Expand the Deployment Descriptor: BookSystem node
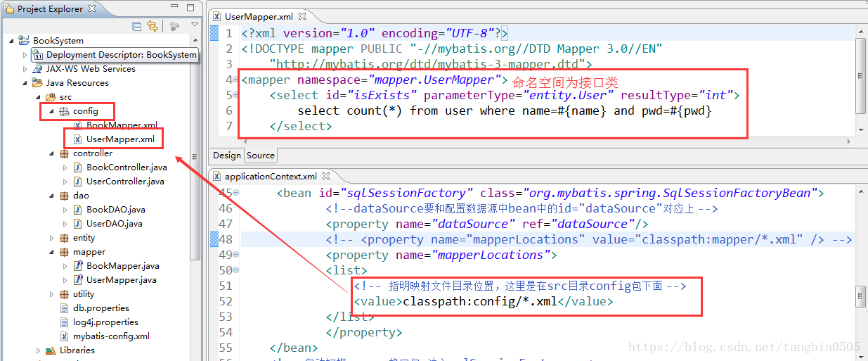868x361 pixels. click(25, 55)
